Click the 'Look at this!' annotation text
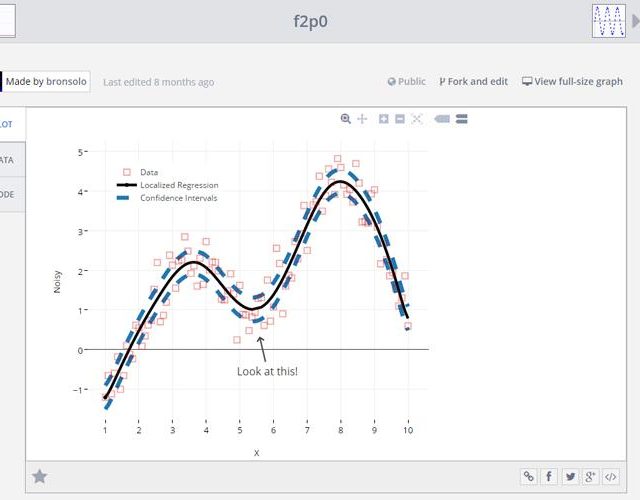This screenshot has height=500, width=640. point(267,371)
